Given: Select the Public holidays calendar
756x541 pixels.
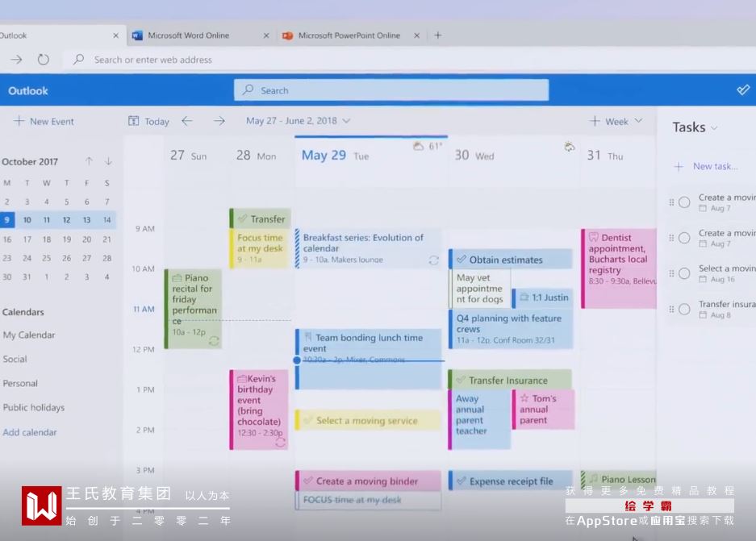Looking at the screenshot, I should point(34,407).
